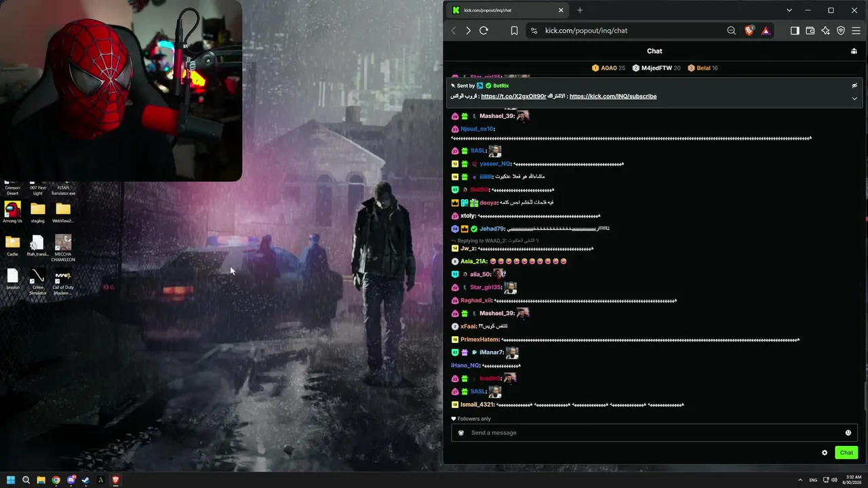Select MECCHA CHAMELEON desktop shortcut
The image size is (868, 488).
(63, 248)
